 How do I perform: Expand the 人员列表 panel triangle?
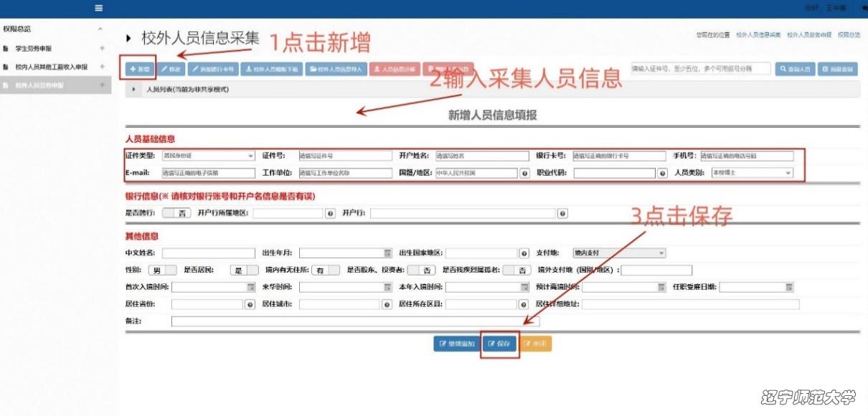tap(134, 90)
